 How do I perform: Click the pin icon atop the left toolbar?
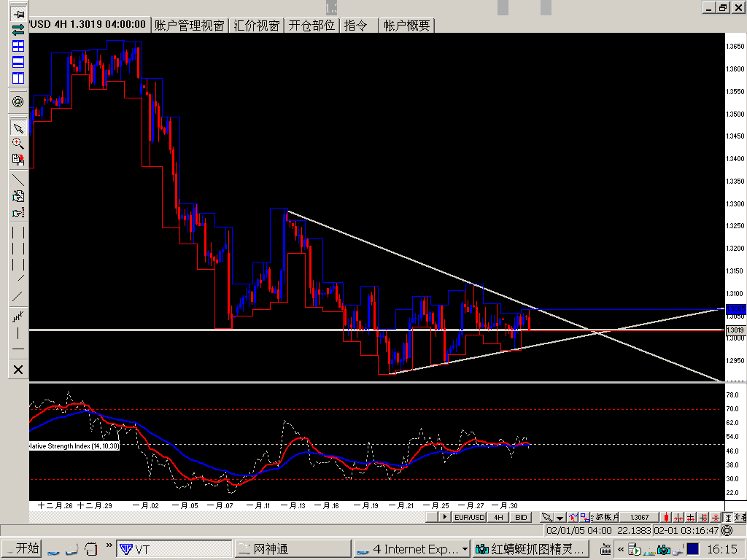[x=18, y=14]
